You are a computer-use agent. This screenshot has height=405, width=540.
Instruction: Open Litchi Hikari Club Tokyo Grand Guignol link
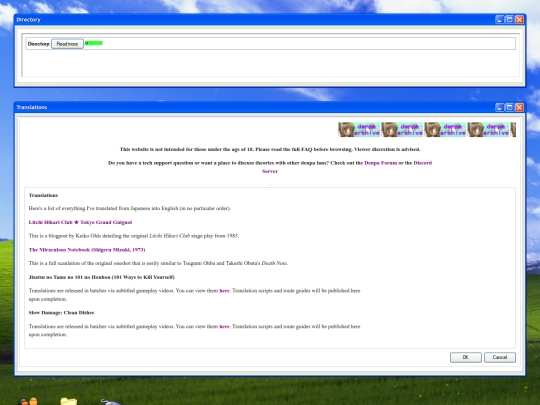(x=80, y=222)
